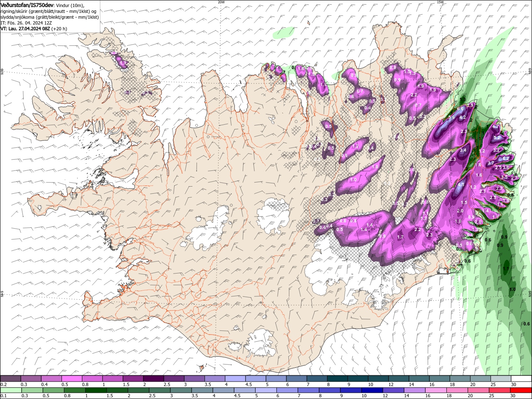Click the Veðurstofan/IS750dev map title

pyautogui.click(x=27, y=5)
